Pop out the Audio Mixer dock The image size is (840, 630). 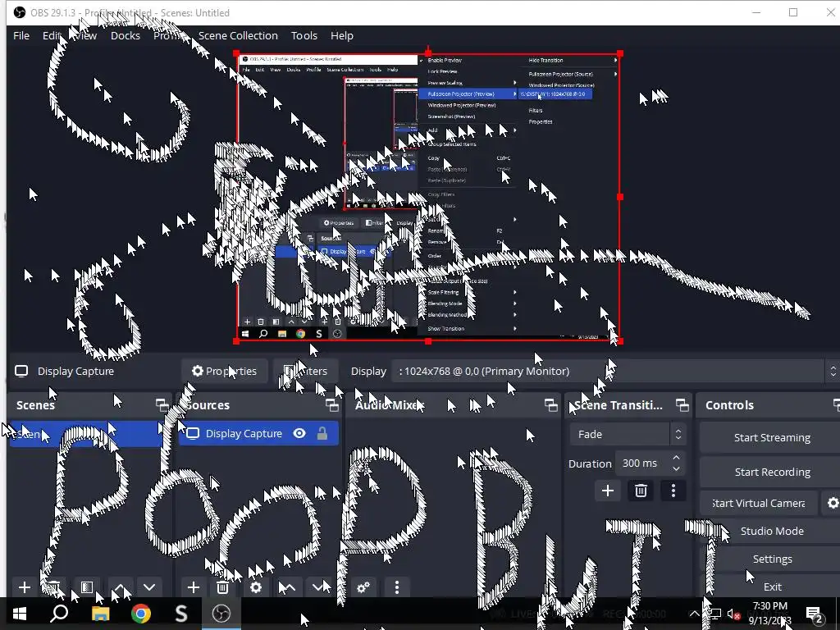[550, 405]
